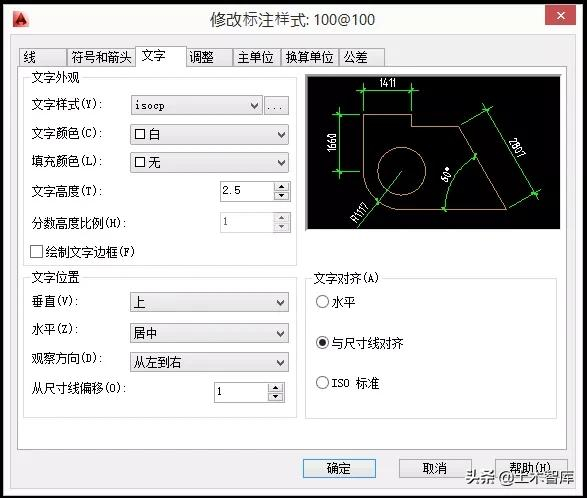Decrease 文字高度 with the down arrow
587x498 pixels.
pyautogui.click(x=282, y=196)
